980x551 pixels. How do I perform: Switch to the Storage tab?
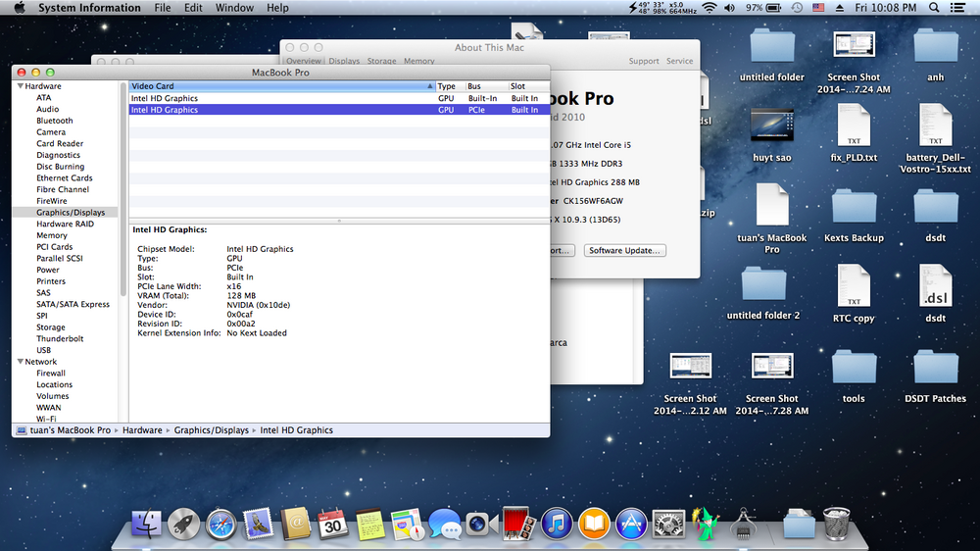click(381, 61)
